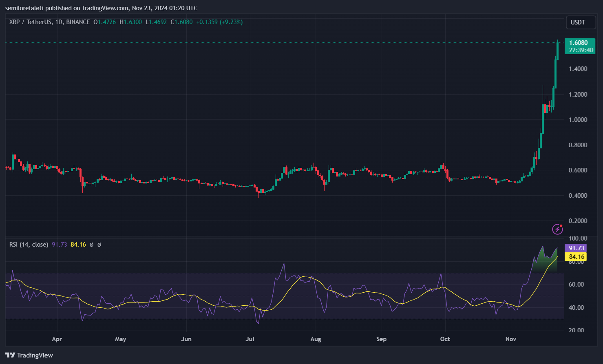Click the 0.4000 price axis label
The image size is (603, 364).
[578, 195]
